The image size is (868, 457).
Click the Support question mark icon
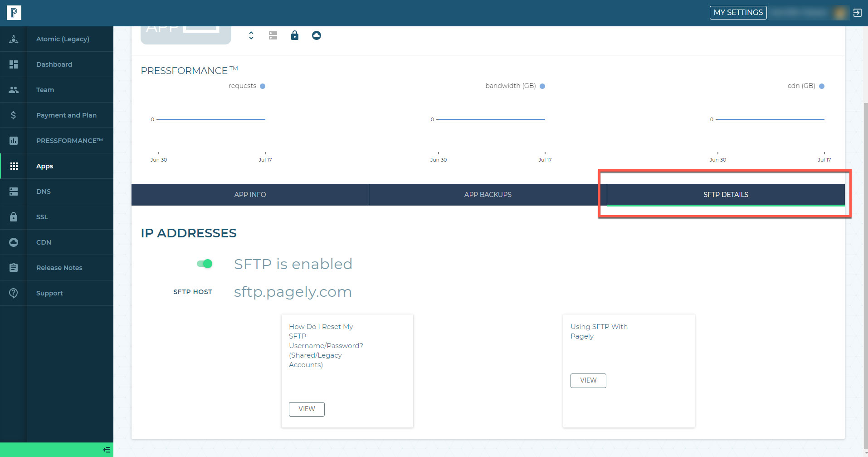tap(13, 293)
